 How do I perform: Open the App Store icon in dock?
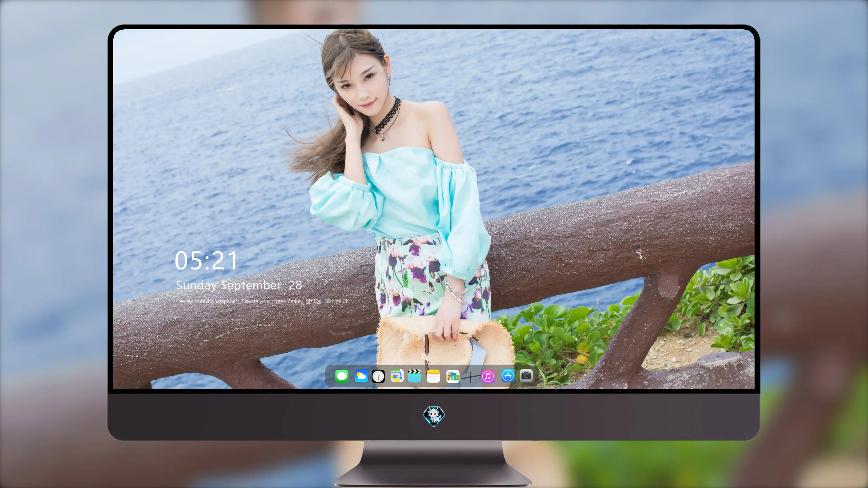(508, 376)
